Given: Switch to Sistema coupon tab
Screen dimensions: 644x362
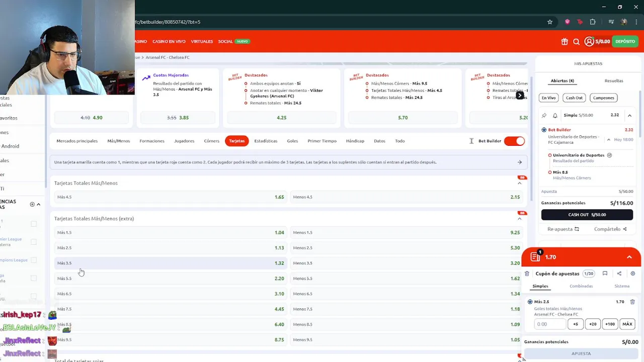Looking at the screenshot, I should pos(622,286).
